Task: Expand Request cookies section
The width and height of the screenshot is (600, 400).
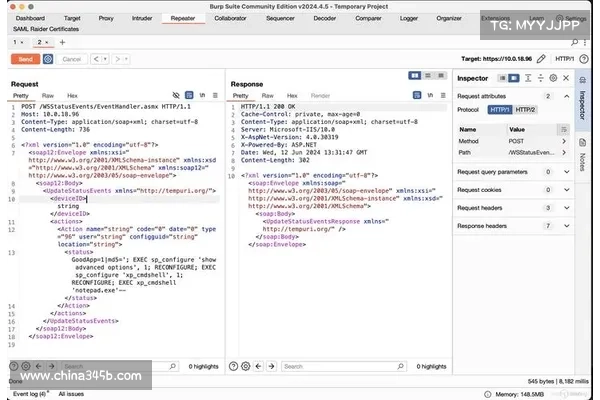Action: click(x=567, y=190)
